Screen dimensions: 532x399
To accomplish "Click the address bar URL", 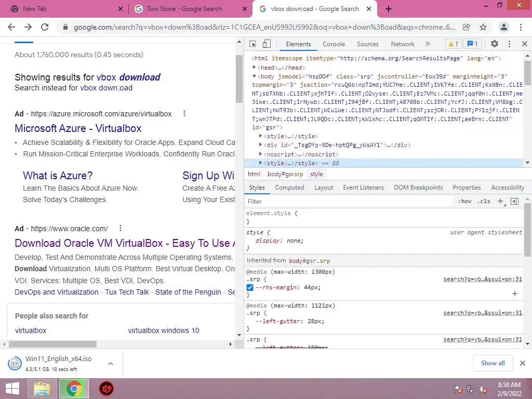I will click(264, 27).
